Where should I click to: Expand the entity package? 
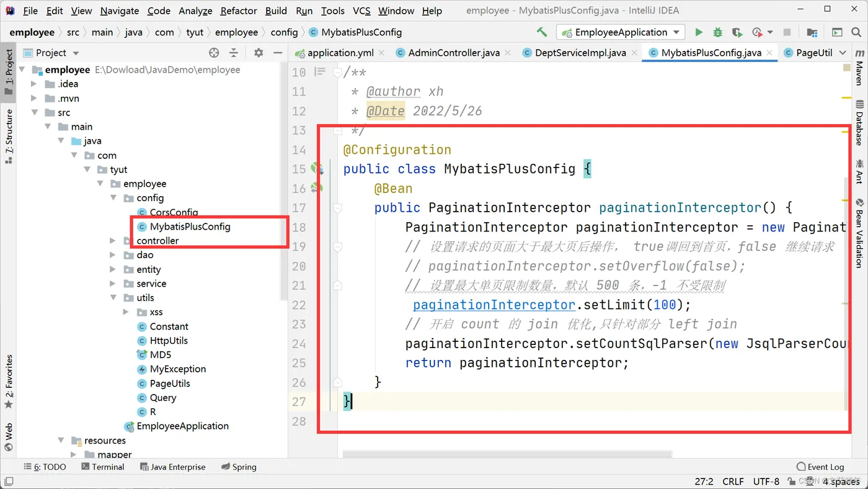coord(113,269)
